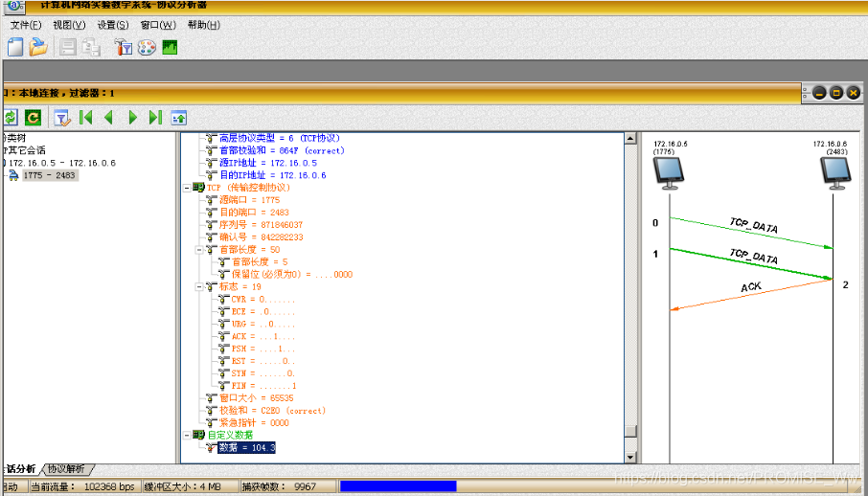Select the 校验和 = C2E0 field

[x=272, y=410]
